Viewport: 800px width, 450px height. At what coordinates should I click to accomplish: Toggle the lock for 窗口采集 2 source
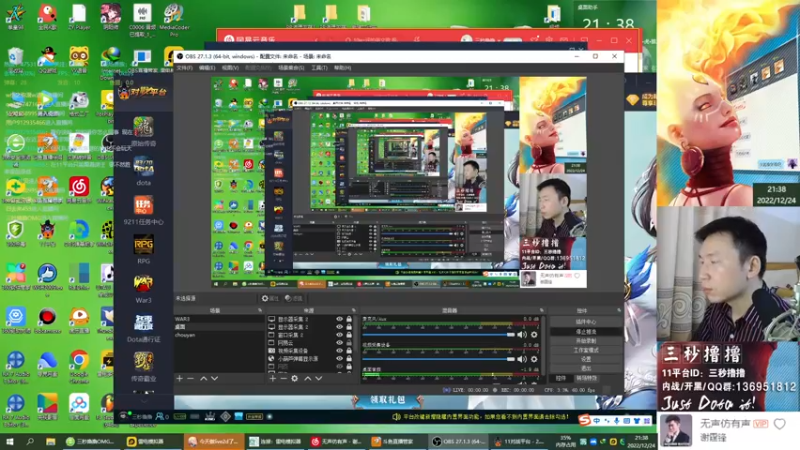(349, 335)
